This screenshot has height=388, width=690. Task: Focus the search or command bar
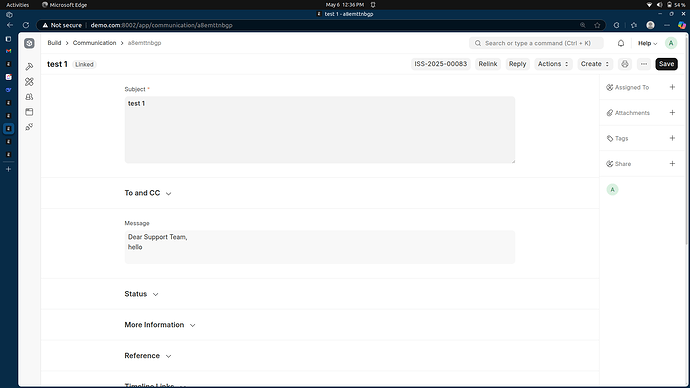[x=536, y=43]
